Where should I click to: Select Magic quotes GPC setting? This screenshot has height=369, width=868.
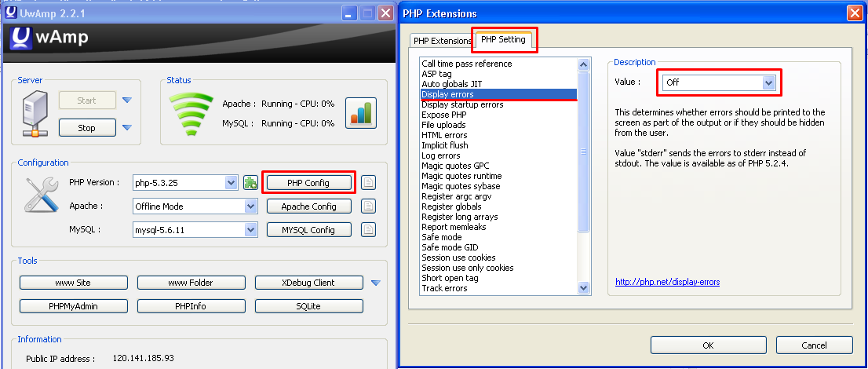498,166
